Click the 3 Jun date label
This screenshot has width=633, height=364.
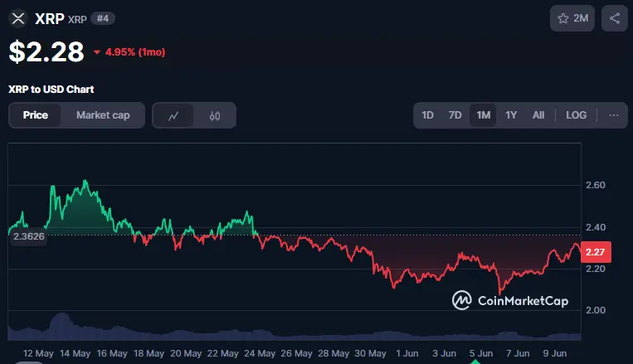(x=444, y=353)
